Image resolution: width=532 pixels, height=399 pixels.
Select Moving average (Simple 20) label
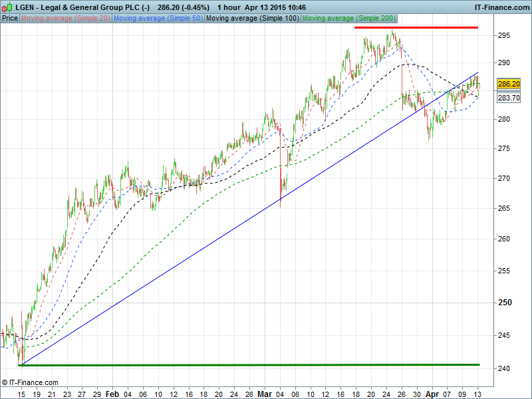pyautogui.click(x=66, y=18)
